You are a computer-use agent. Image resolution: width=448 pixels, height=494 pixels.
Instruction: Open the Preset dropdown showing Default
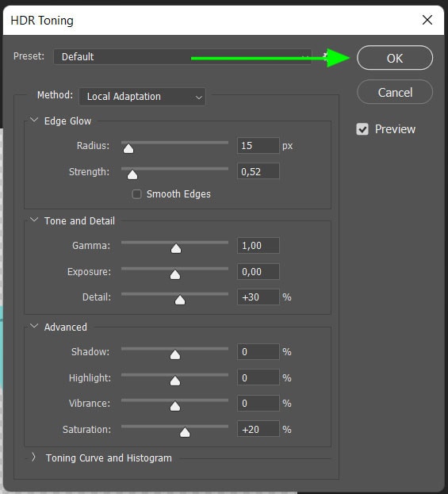[x=182, y=57]
